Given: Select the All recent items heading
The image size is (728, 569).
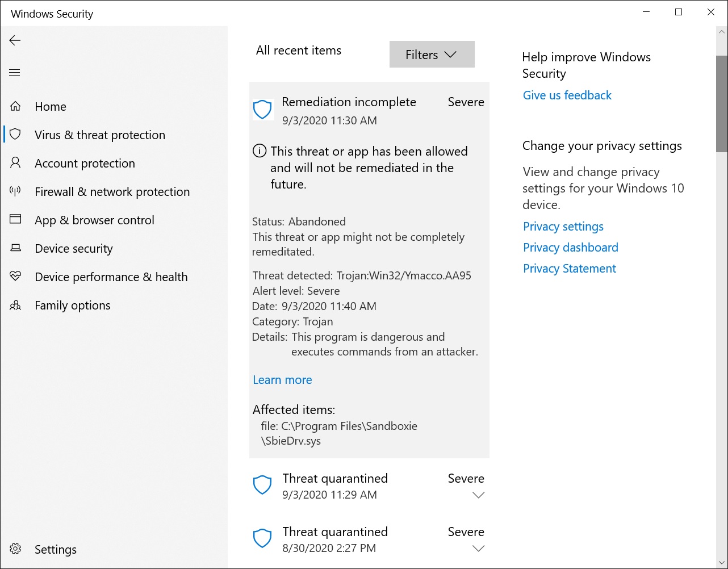Looking at the screenshot, I should click(x=299, y=50).
